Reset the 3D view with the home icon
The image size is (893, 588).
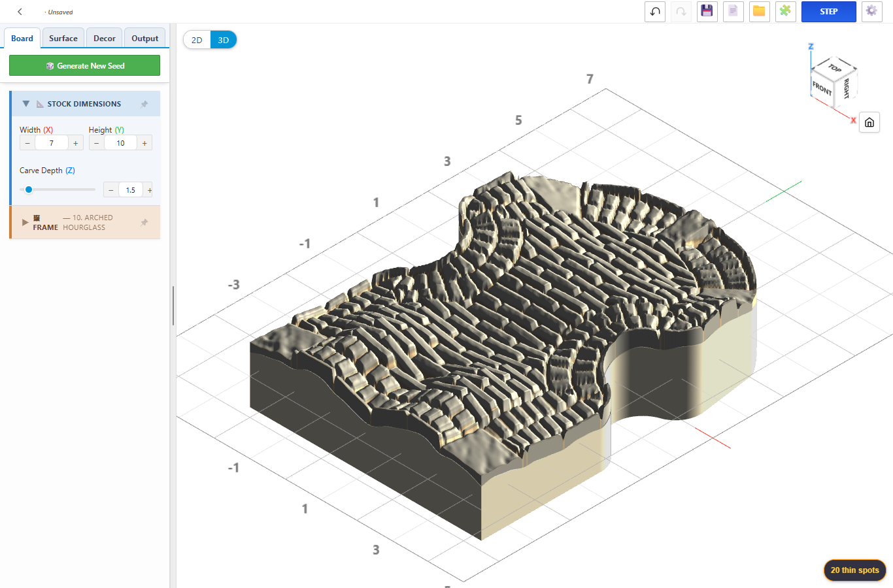(869, 122)
